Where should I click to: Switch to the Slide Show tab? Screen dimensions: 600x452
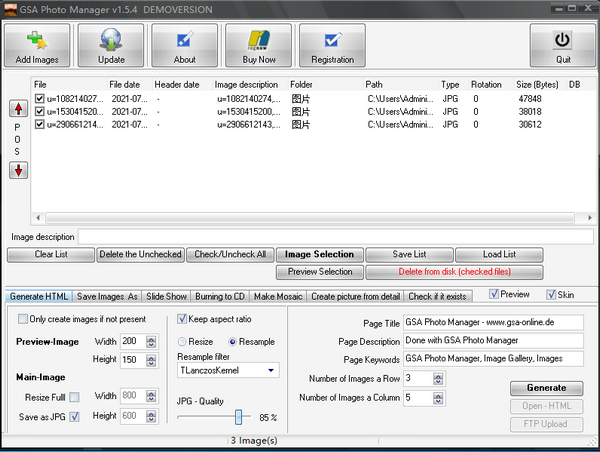(166, 296)
